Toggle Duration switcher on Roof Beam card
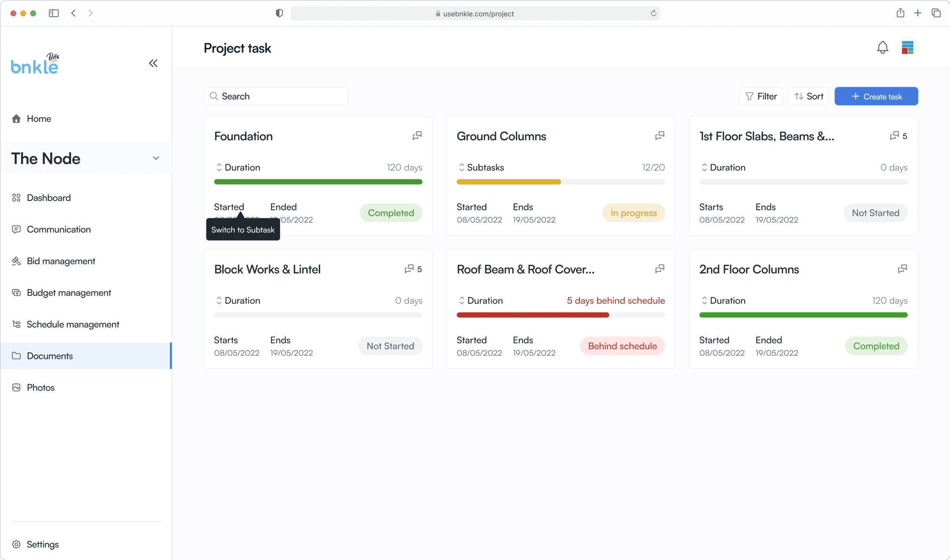This screenshot has width=950, height=560. point(462,300)
